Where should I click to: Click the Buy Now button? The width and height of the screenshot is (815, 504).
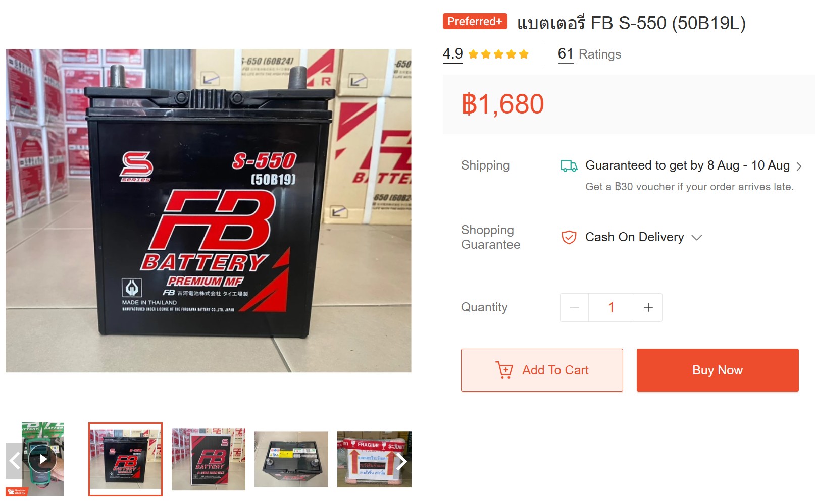718,370
